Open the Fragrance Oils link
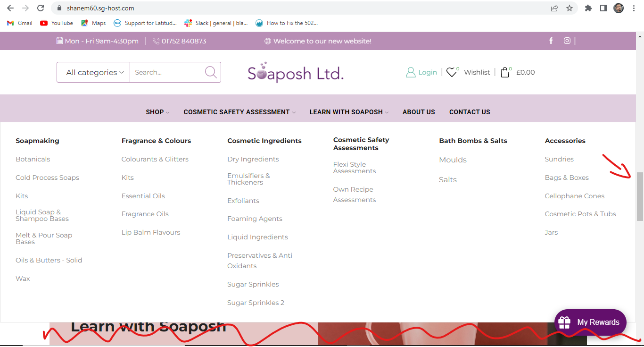644x347 pixels. click(145, 214)
